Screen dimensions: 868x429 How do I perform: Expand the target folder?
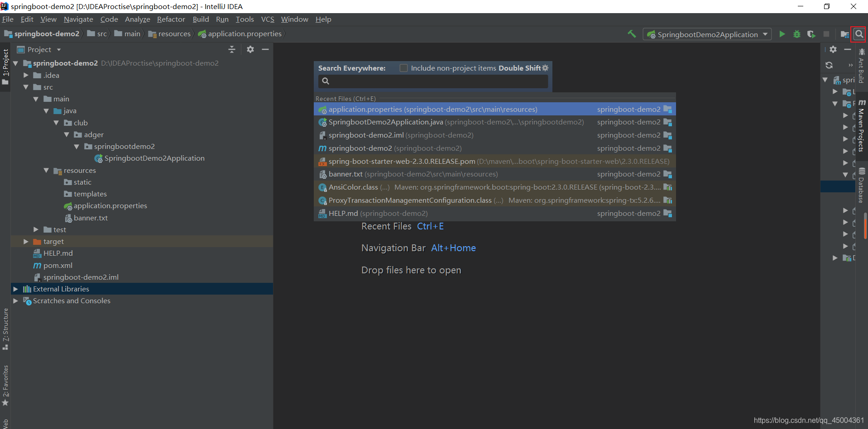coord(26,242)
